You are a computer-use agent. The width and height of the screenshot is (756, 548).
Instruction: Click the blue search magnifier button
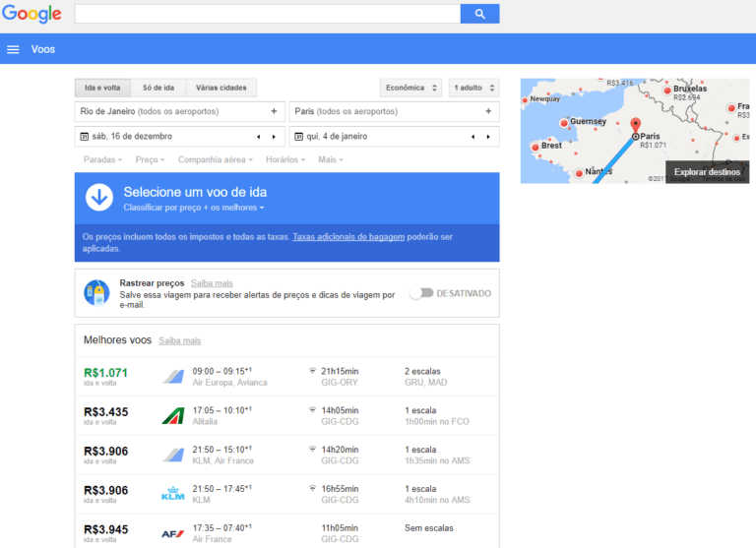tap(479, 14)
